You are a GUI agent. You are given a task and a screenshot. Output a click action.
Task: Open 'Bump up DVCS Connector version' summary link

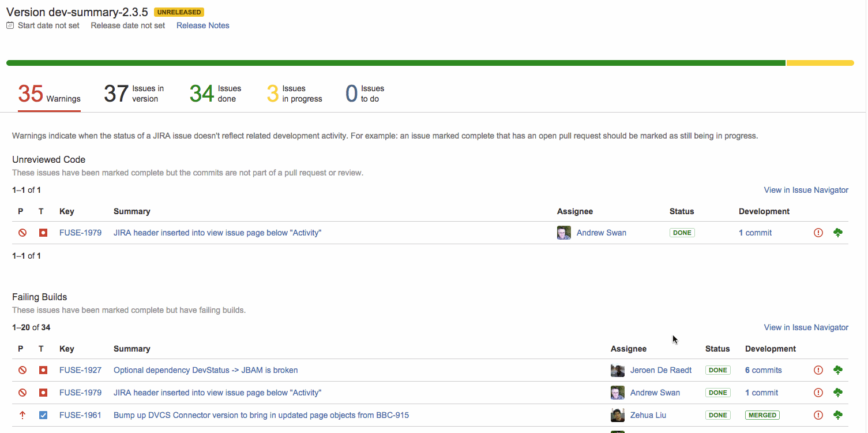(x=261, y=415)
